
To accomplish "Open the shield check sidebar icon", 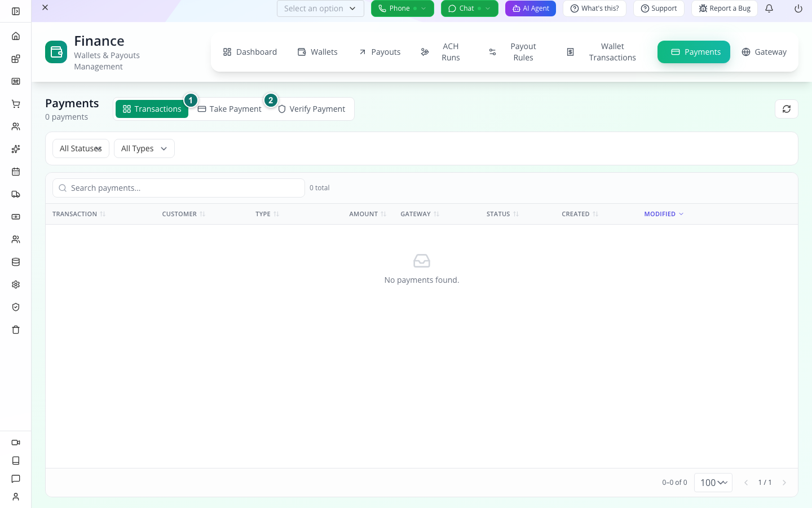I will point(16,307).
